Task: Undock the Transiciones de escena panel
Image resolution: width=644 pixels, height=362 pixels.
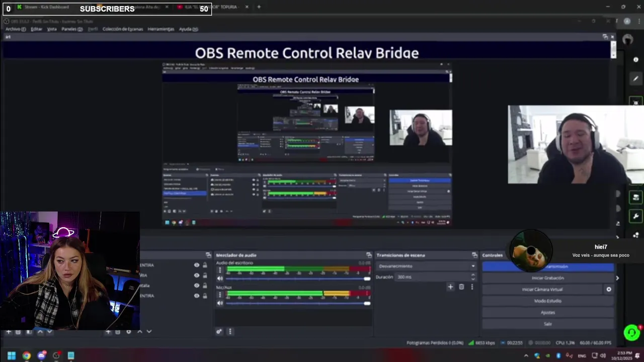Action: tap(474, 255)
